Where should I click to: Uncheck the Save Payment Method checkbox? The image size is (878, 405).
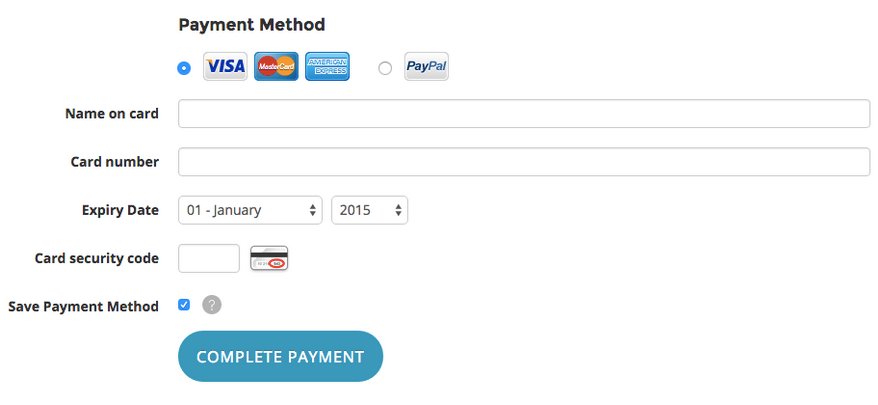184,305
